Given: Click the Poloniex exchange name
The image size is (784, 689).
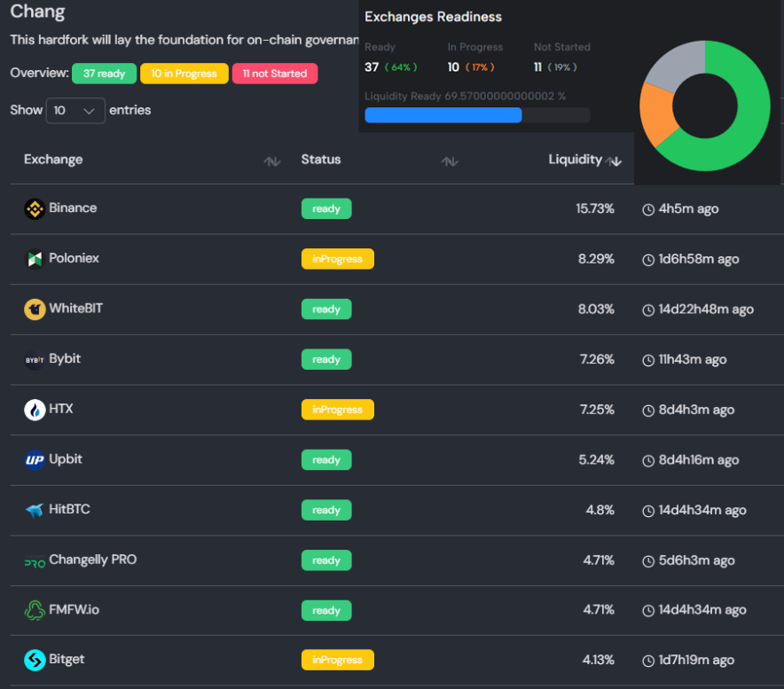Looking at the screenshot, I should coord(74,258).
